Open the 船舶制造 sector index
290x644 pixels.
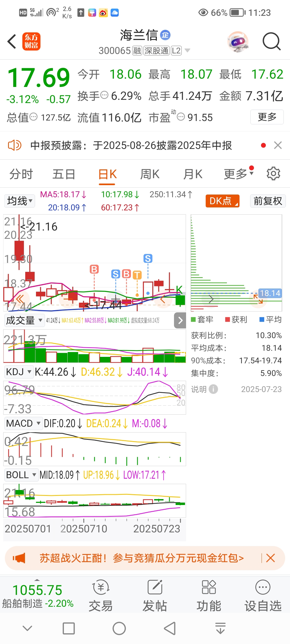(x=38, y=596)
